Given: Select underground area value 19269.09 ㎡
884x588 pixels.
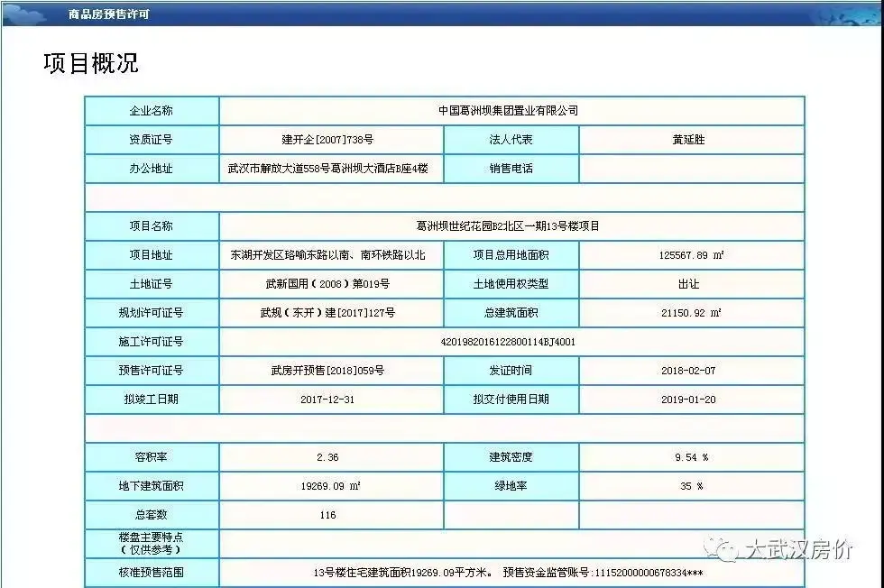Looking at the screenshot, I should click(330, 485).
